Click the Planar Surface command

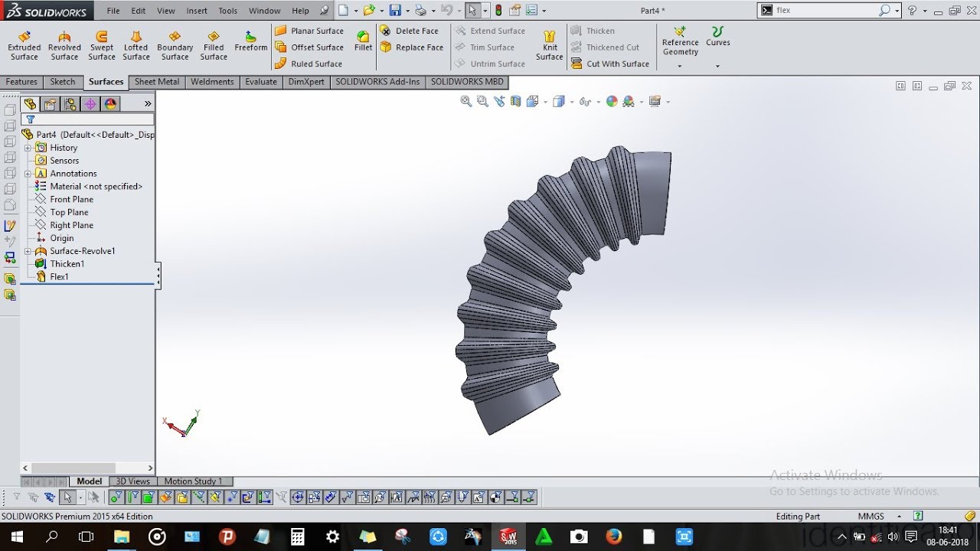309,31
